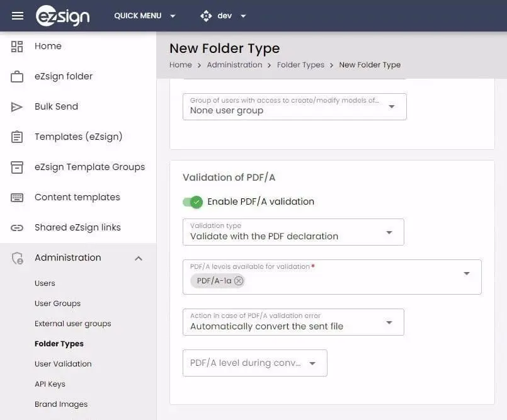The height and width of the screenshot is (420, 507).
Task: Open eZsign folder briefcase icon
Action: (17, 76)
